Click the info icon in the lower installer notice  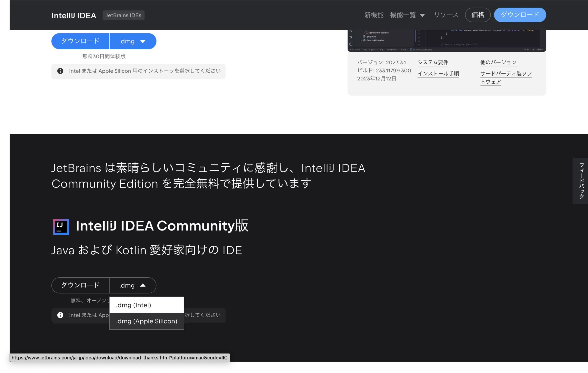[x=60, y=315]
